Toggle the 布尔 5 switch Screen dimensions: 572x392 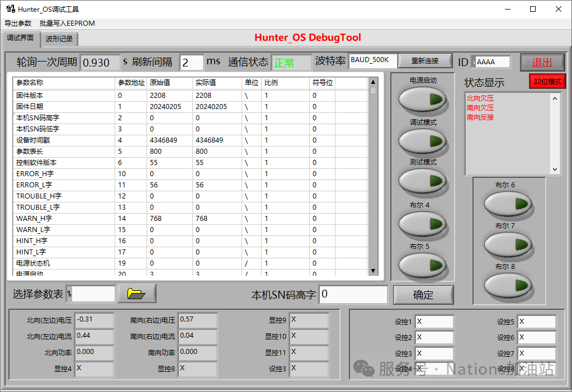[423, 265]
